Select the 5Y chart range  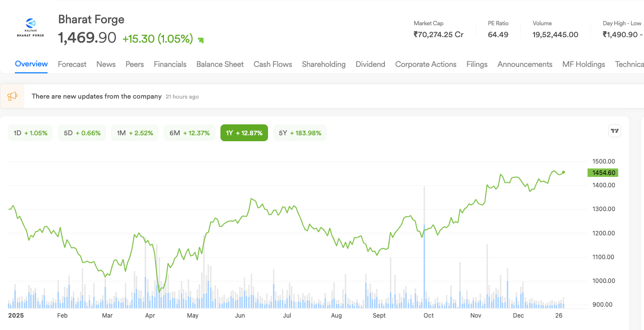pos(300,133)
